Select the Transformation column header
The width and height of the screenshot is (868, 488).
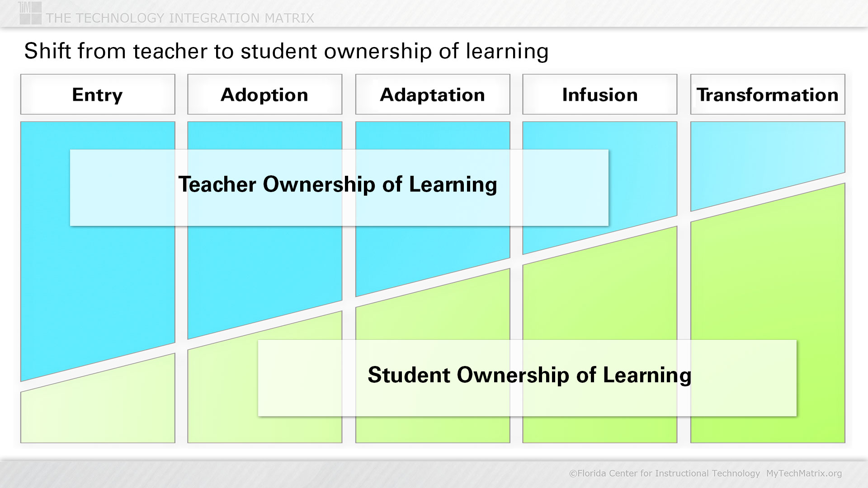pyautogui.click(x=767, y=94)
